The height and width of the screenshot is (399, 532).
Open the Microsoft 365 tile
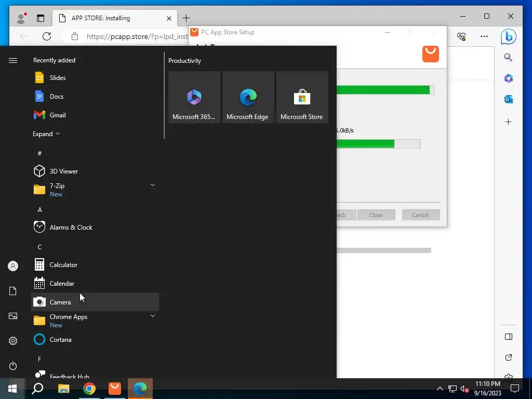[x=194, y=97]
